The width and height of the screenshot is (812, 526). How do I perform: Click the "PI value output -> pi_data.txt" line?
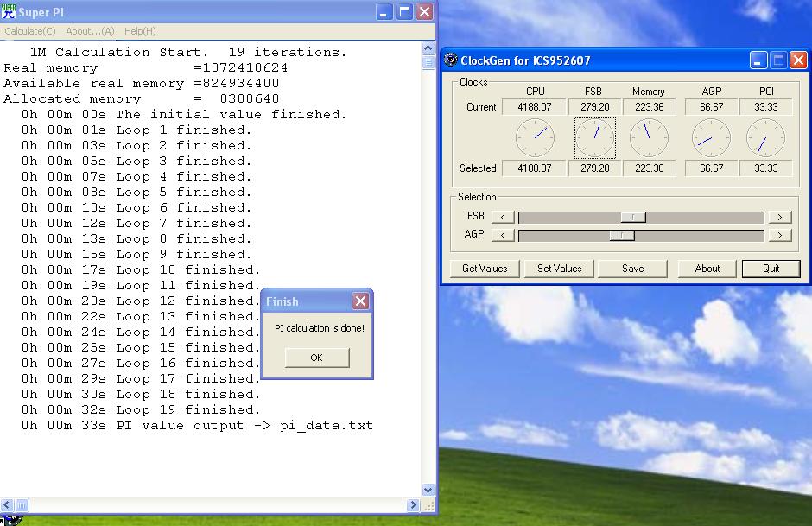[197, 426]
